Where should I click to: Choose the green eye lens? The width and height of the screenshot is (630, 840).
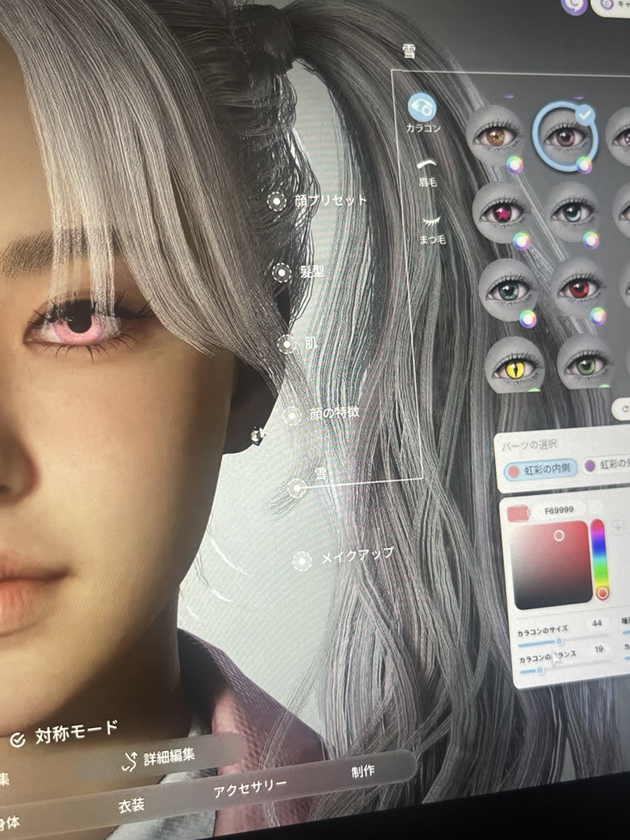click(585, 362)
